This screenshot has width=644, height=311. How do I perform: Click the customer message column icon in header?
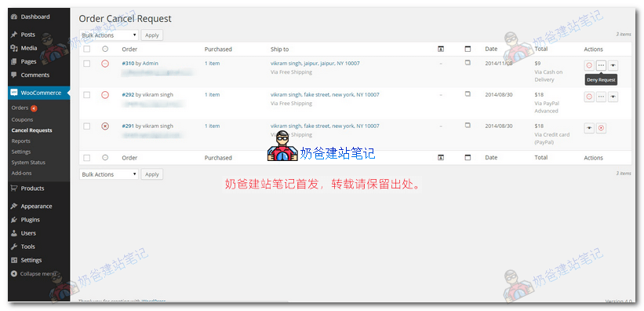[441, 49]
